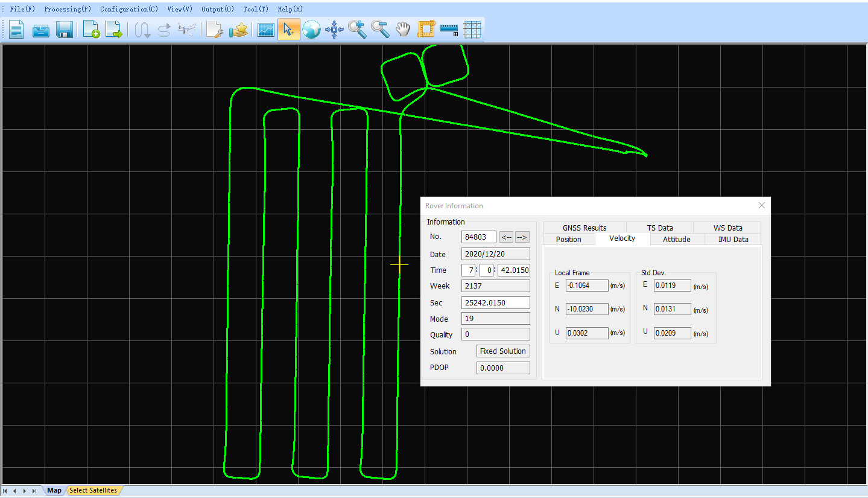Open the Processing(P) menu

68,9
